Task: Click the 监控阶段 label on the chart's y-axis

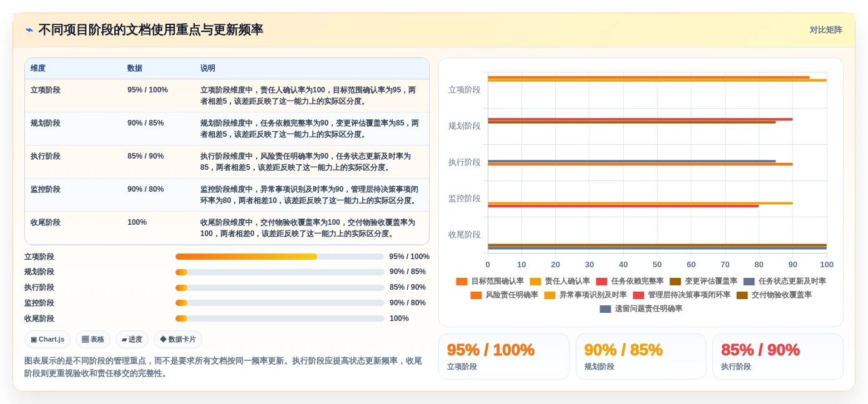Action: [x=465, y=198]
